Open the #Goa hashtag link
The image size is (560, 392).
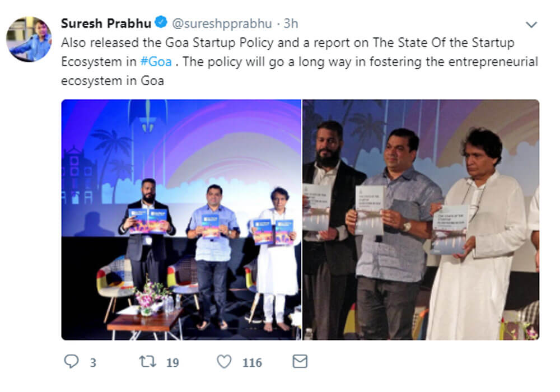[157, 61]
